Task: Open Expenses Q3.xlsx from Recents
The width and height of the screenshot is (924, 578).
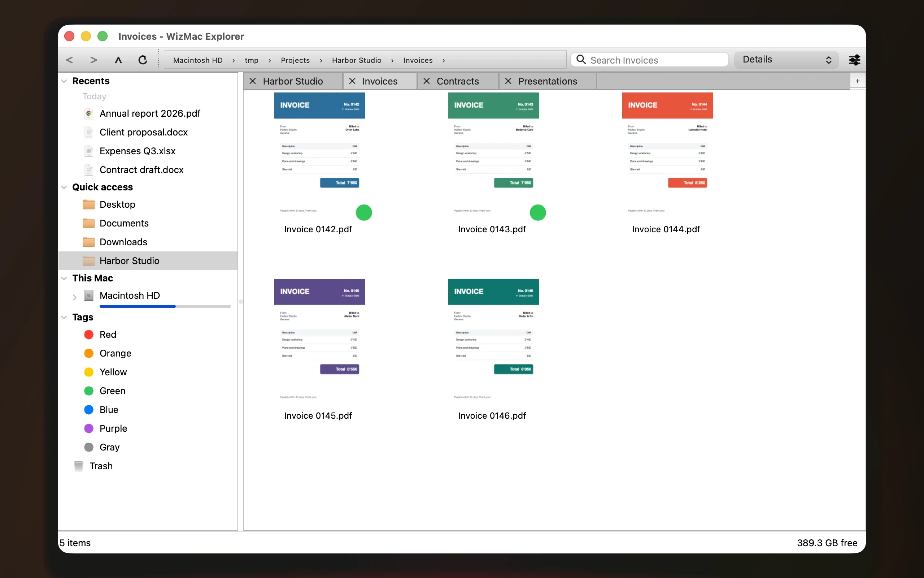Action: (138, 151)
